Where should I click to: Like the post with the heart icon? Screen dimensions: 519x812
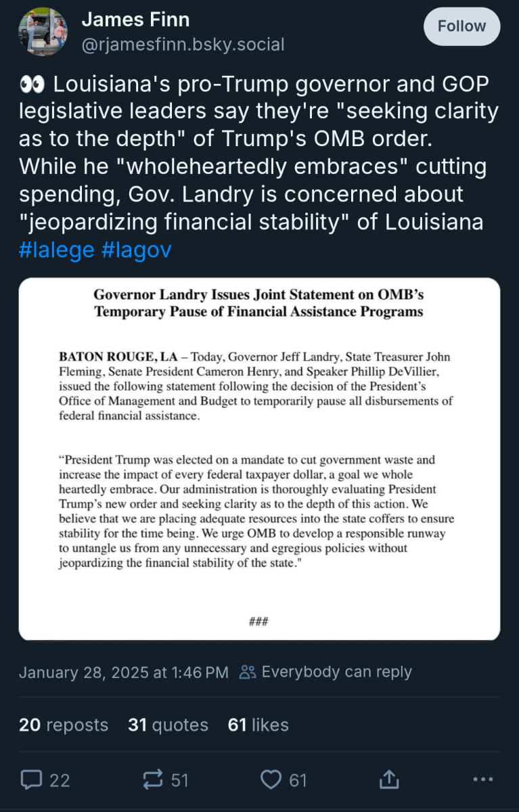coord(271,780)
